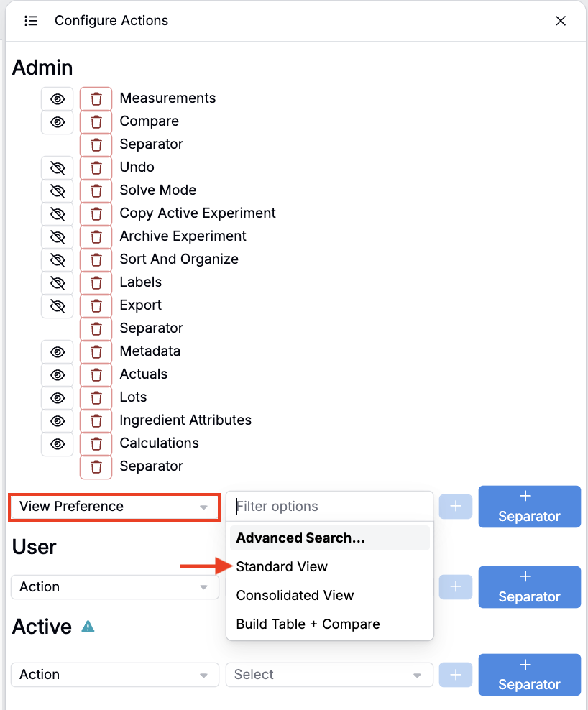Focus the Filter options search field

pyautogui.click(x=329, y=507)
